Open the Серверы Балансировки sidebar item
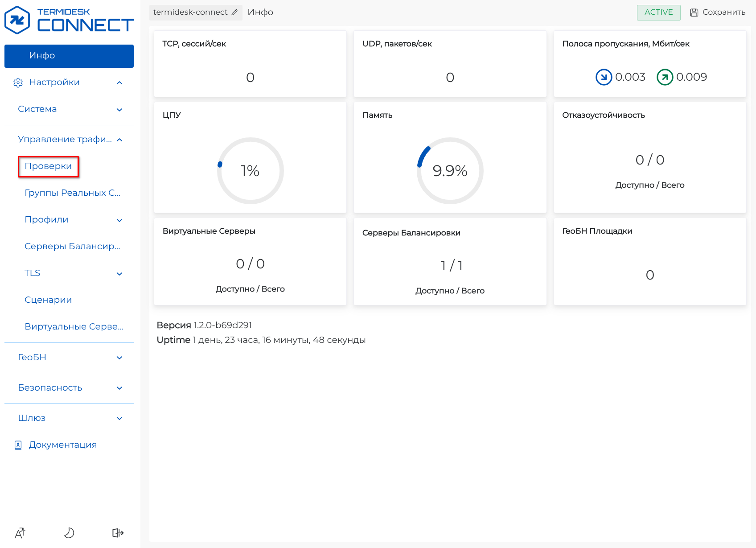756x548 pixels. (72, 247)
